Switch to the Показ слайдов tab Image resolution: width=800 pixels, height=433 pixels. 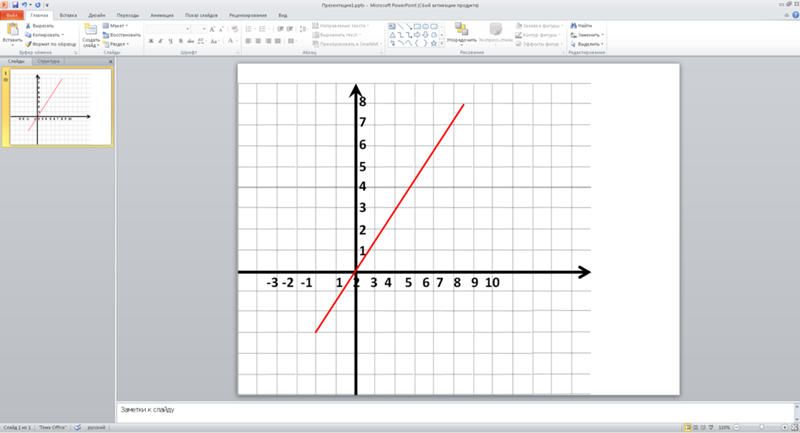pyautogui.click(x=202, y=15)
